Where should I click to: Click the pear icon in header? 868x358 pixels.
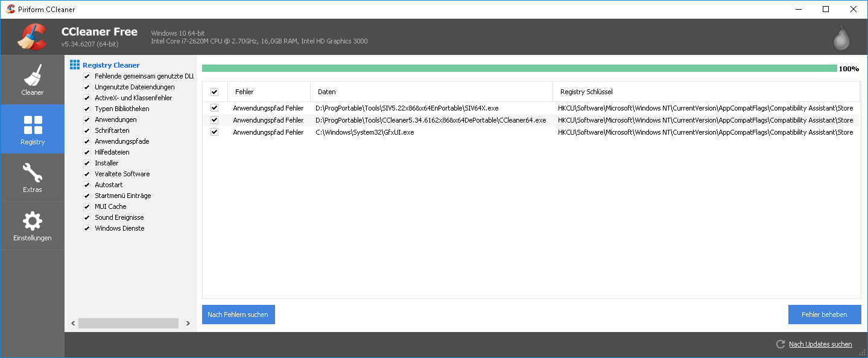click(841, 38)
